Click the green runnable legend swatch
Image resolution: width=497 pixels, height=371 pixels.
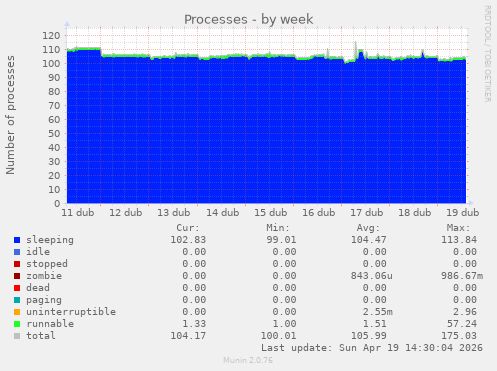point(17,324)
